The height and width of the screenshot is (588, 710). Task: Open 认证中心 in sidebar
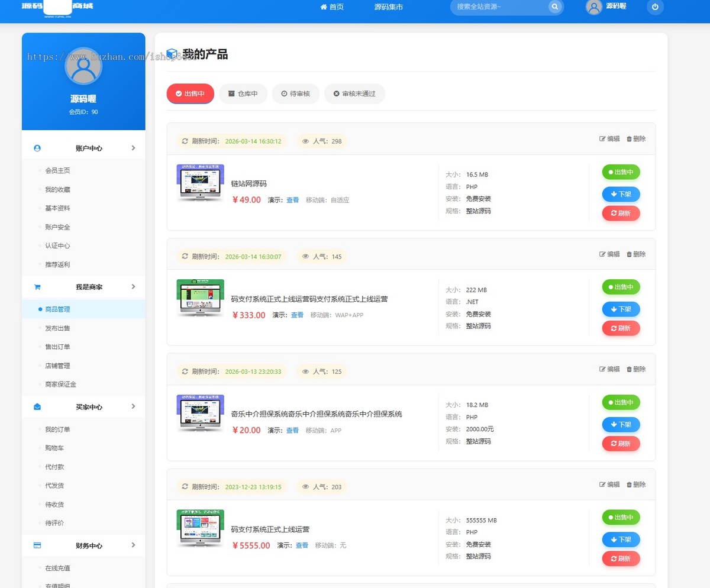[58, 245]
